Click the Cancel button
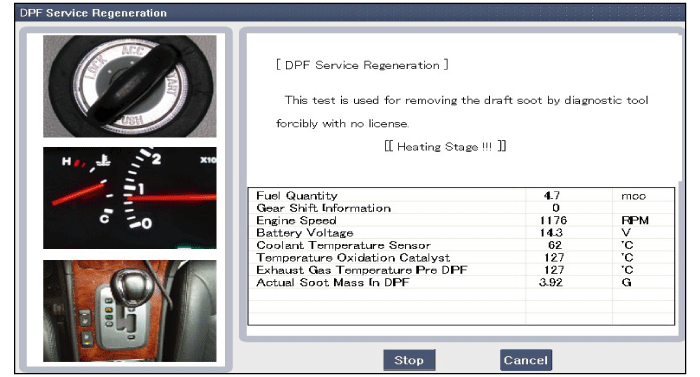Image resolution: width=700 pixels, height=377 pixels. coord(526,360)
